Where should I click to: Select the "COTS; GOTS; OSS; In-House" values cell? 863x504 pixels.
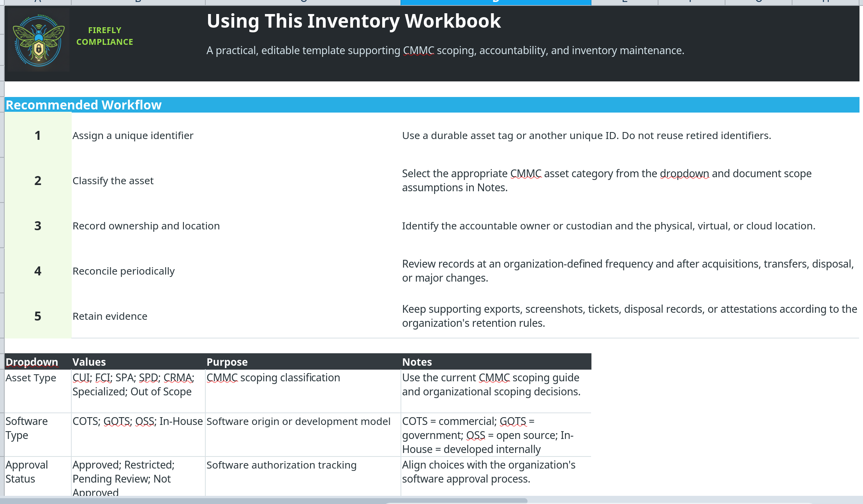[x=138, y=435]
